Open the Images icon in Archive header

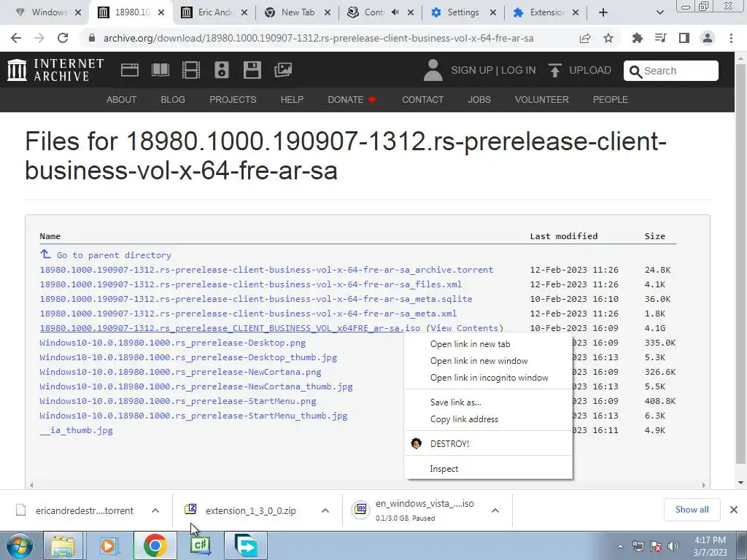[283, 70]
